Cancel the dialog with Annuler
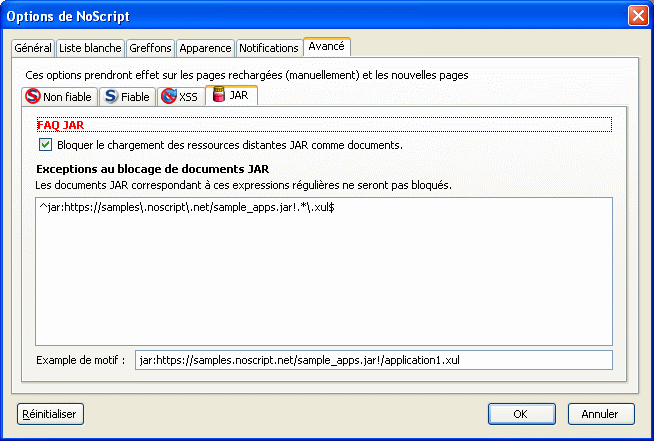Screen dimensions: 654x441 [x=600, y=413]
